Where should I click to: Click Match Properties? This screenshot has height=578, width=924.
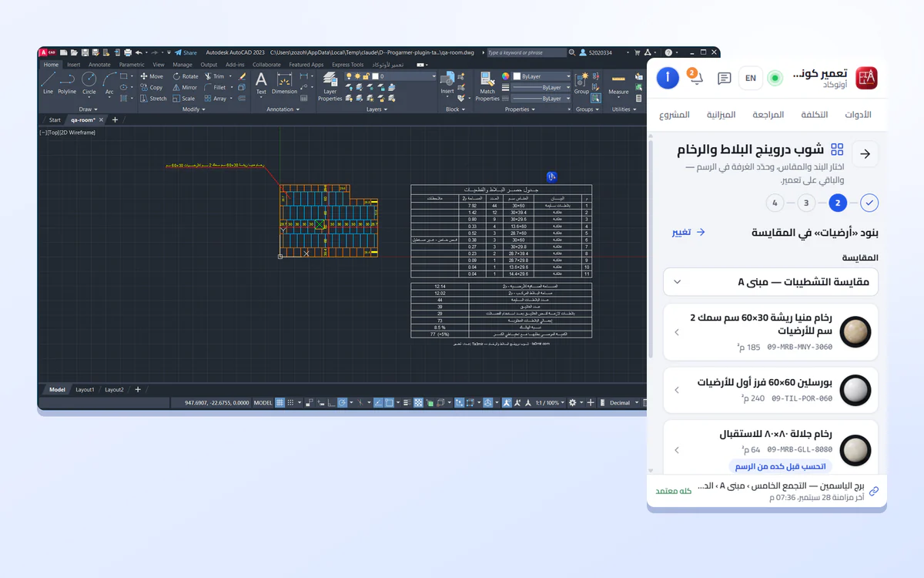487,86
